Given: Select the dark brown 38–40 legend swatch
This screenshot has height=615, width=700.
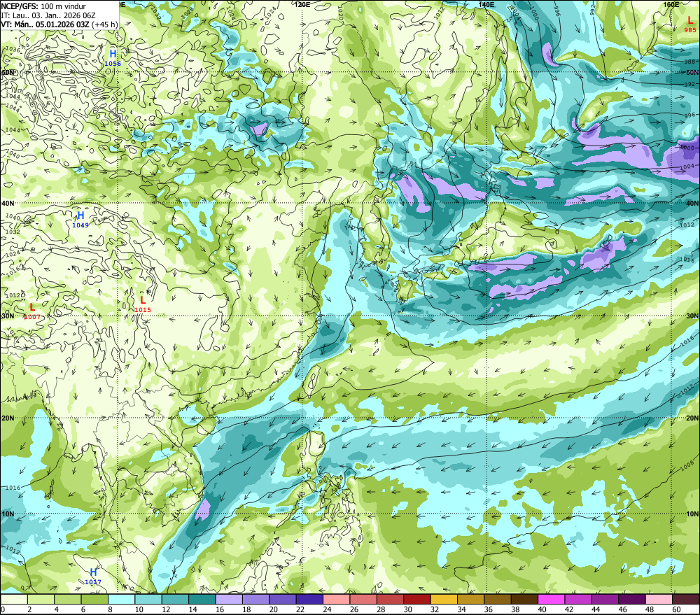Looking at the screenshot, I should pos(524,600).
